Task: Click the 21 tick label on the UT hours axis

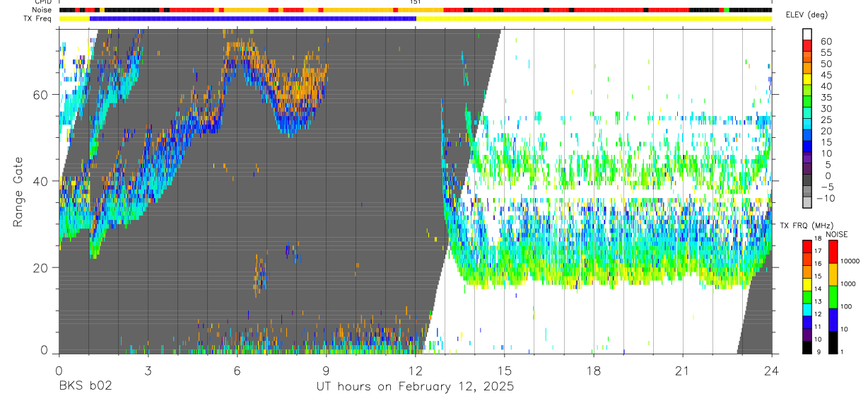Action: point(683,371)
